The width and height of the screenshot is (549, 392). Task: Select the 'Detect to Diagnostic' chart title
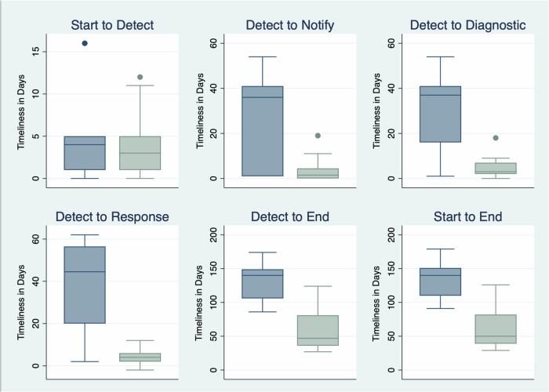pyautogui.click(x=467, y=25)
